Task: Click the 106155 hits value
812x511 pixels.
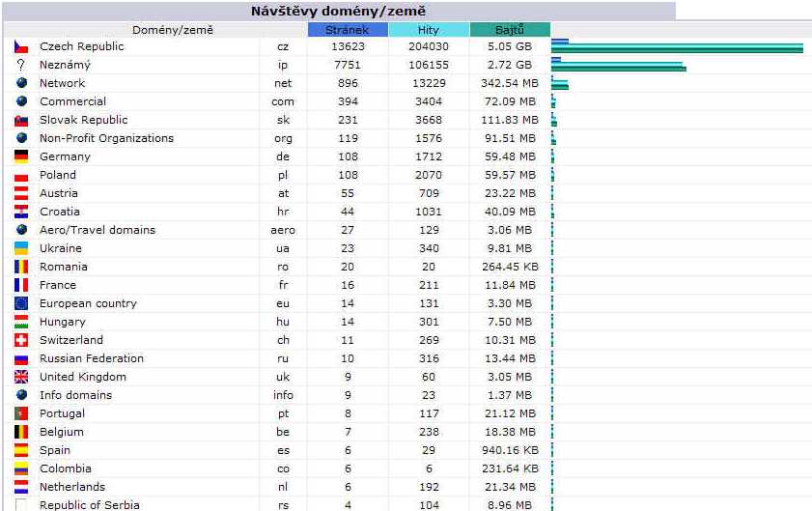Action: (x=429, y=65)
